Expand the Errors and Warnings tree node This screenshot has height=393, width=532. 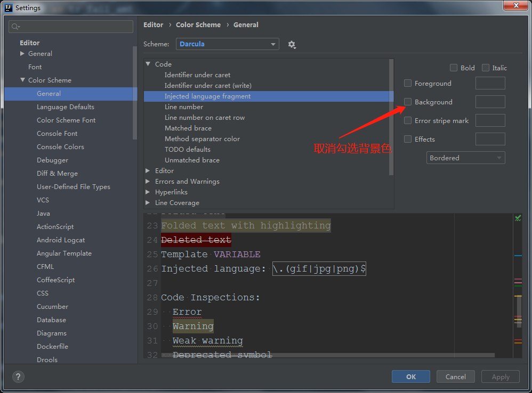pyautogui.click(x=148, y=181)
